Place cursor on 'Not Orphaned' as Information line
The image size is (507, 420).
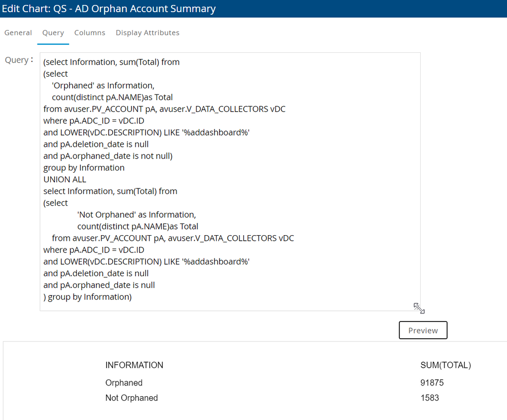(136, 215)
